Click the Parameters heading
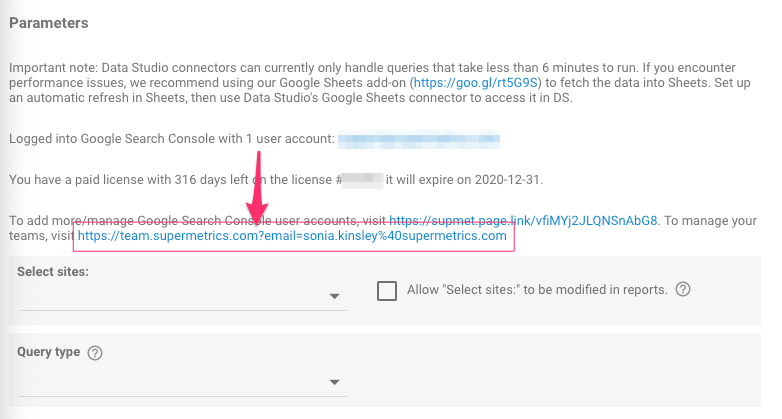782x419 pixels. click(x=48, y=23)
